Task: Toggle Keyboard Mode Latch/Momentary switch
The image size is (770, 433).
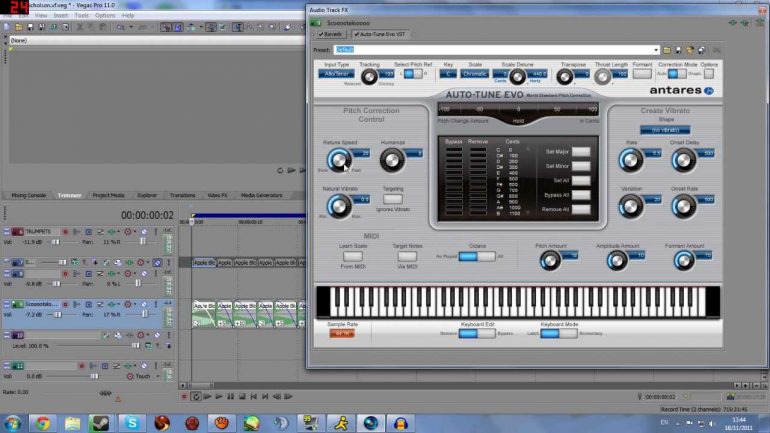Action: (x=558, y=333)
